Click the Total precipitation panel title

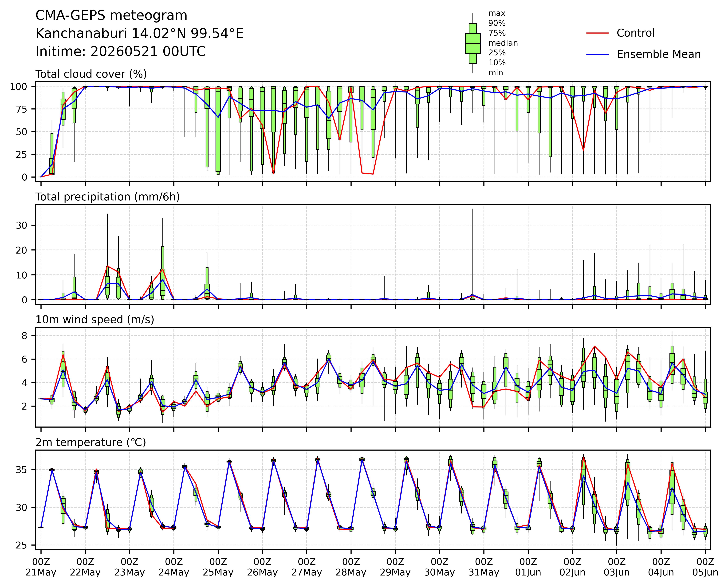(x=107, y=197)
